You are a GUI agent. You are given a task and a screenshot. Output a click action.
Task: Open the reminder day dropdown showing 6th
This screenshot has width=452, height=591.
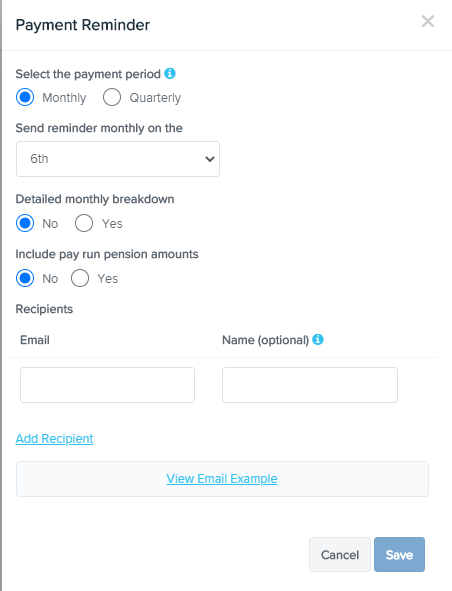point(118,159)
